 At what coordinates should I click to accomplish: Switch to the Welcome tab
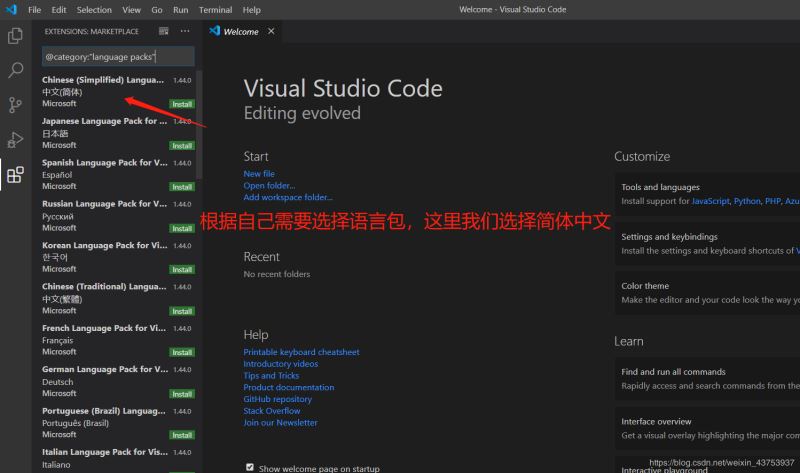241,32
